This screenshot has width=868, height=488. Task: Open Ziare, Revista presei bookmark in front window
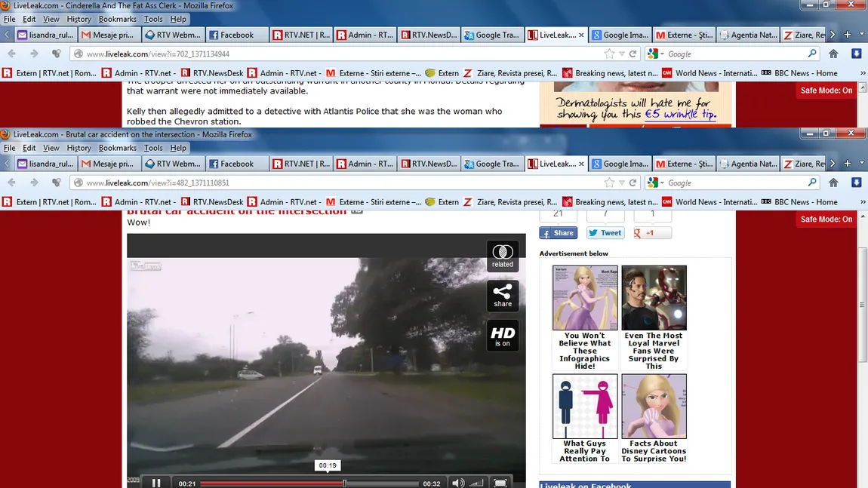point(510,202)
